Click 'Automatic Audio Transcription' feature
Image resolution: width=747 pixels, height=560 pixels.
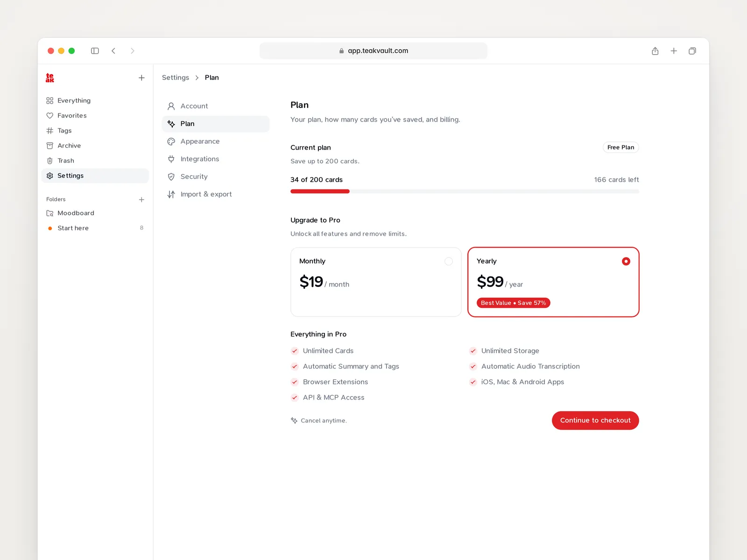click(530, 366)
